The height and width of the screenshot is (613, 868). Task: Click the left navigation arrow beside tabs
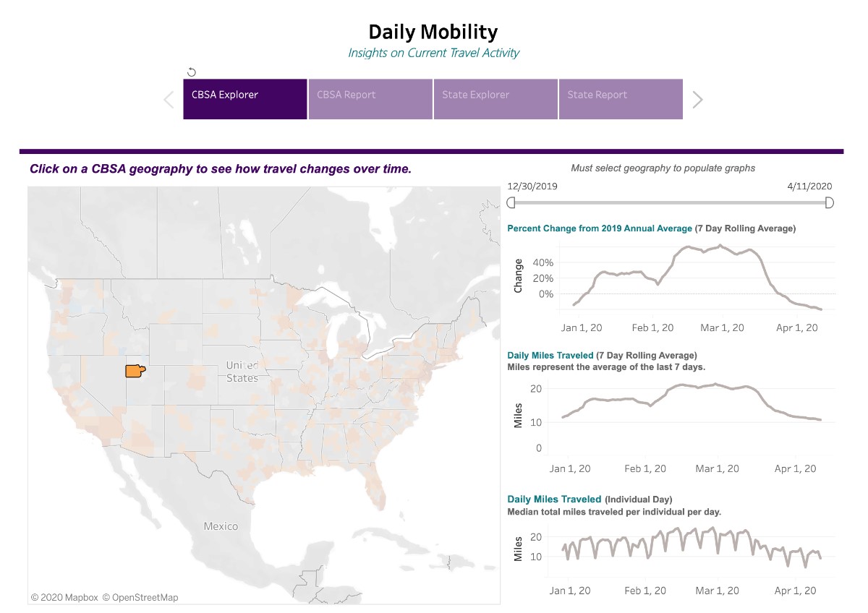(169, 100)
